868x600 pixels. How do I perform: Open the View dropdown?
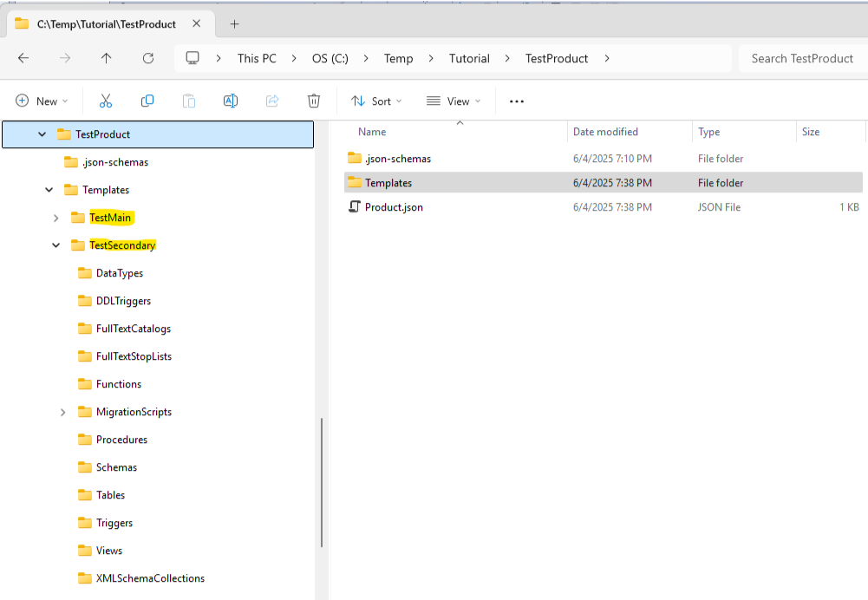(x=453, y=101)
